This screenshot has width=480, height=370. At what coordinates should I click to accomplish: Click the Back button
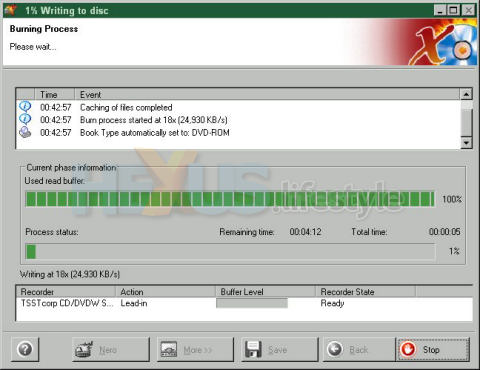tap(359, 349)
